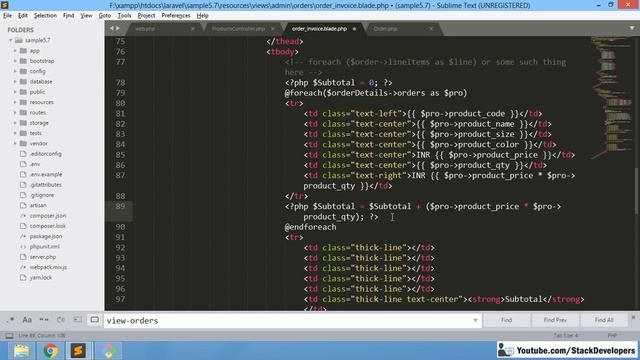The image size is (640, 360).
Task: Expand the app folder
Action: [15, 51]
